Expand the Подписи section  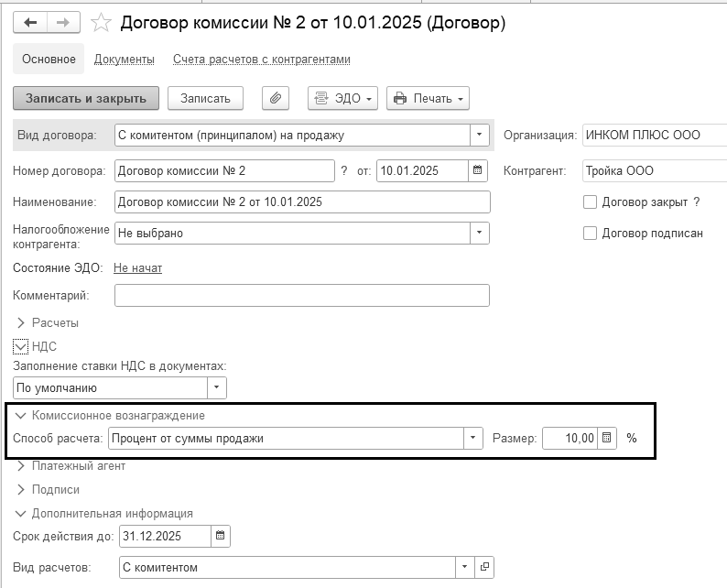pos(20,489)
